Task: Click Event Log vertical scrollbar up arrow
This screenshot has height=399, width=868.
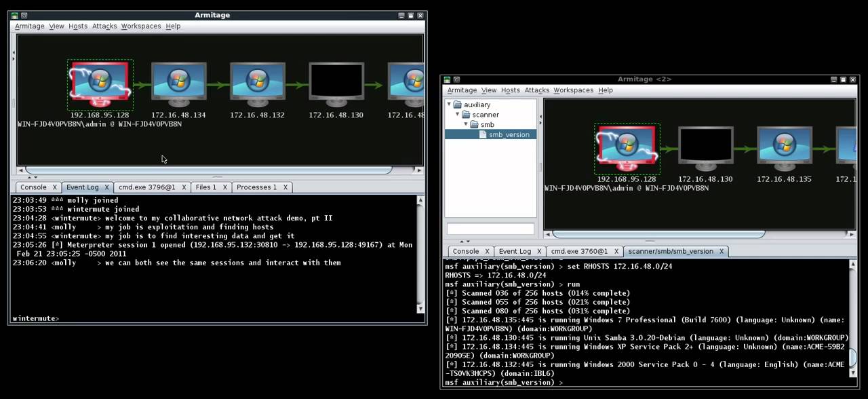Action: (420, 199)
